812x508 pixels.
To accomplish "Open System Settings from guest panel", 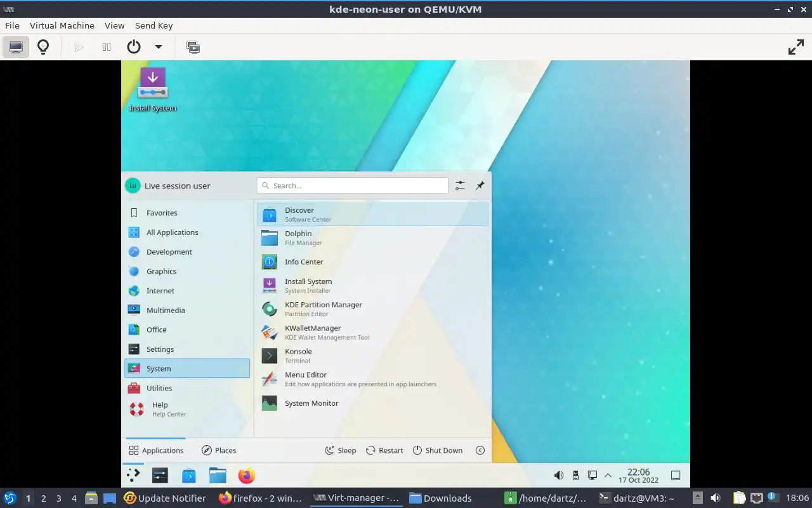I will click(x=160, y=475).
